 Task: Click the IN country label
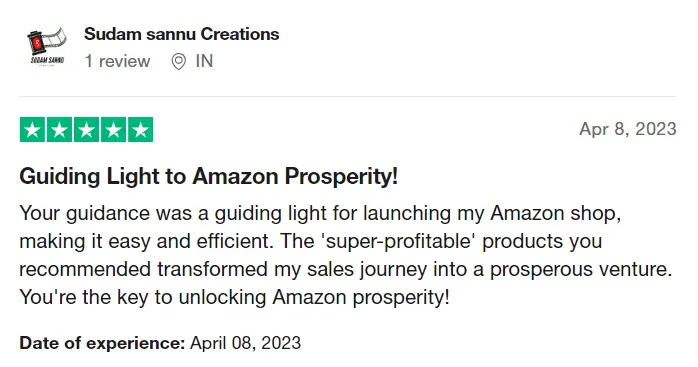click(204, 61)
